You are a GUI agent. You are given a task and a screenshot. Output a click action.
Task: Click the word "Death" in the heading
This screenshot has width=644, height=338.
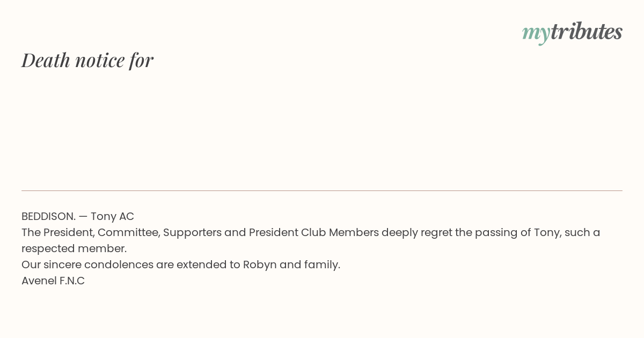coord(46,60)
